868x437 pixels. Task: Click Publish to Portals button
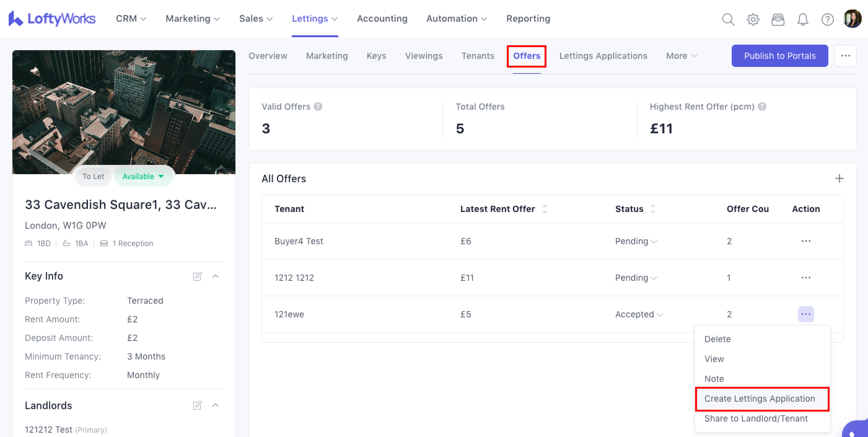[x=779, y=56]
